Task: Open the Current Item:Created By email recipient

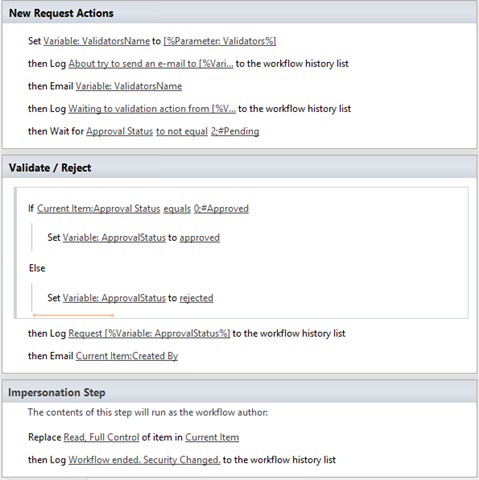Action: click(127, 356)
